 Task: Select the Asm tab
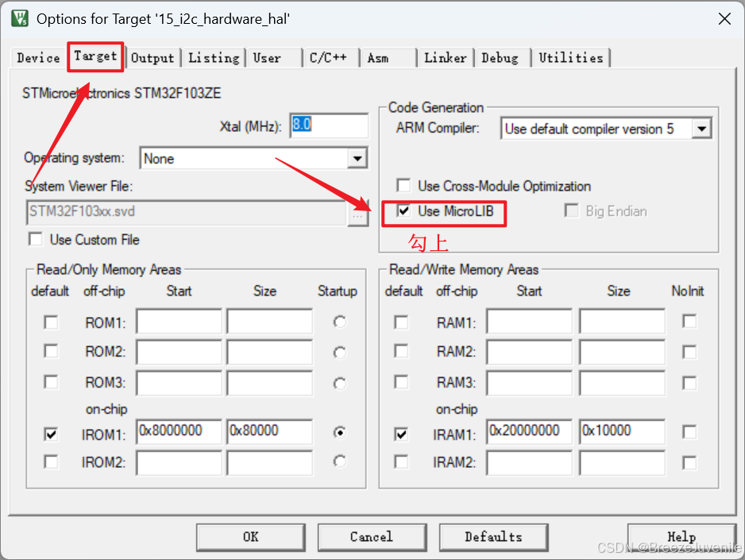click(x=378, y=58)
